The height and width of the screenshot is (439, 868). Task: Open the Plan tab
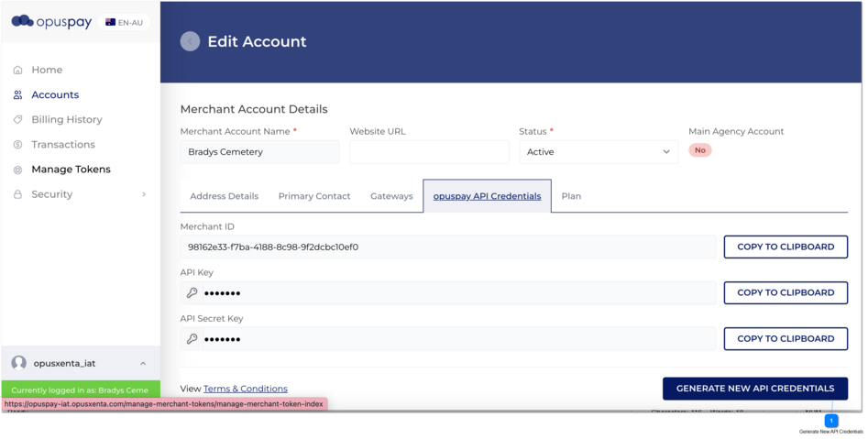(571, 196)
